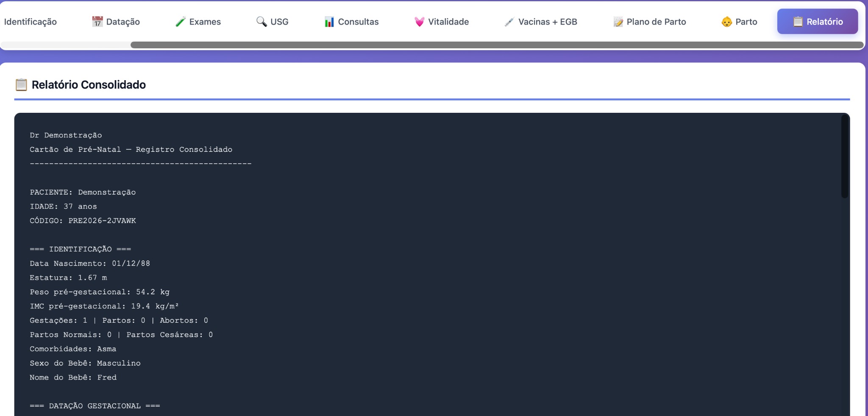The image size is (868, 416).
Task: Click 'Data Nascimento: 01/12/88'
Action: pos(90,264)
